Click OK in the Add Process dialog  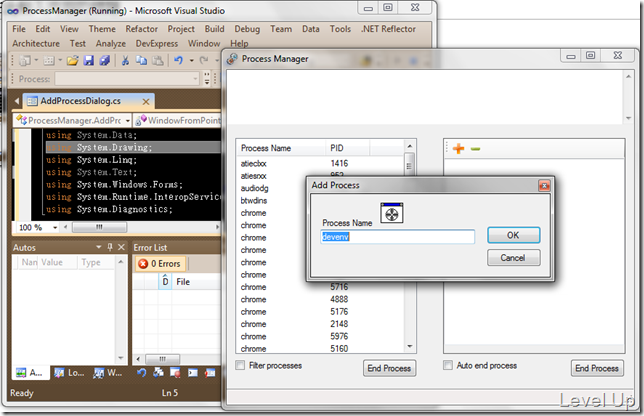click(513, 235)
